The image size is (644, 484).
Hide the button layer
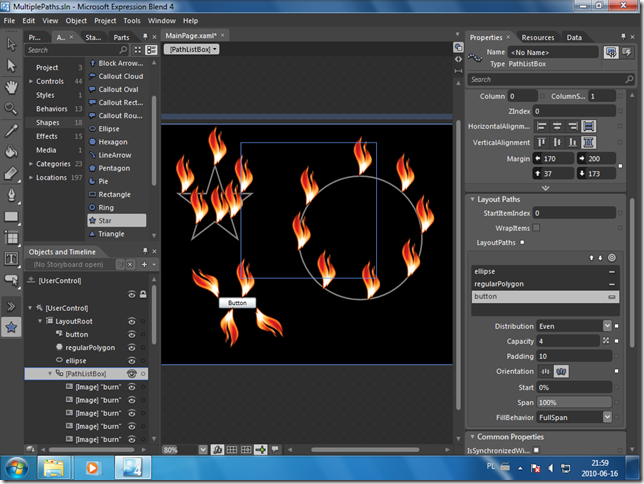click(x=131, y=334)
